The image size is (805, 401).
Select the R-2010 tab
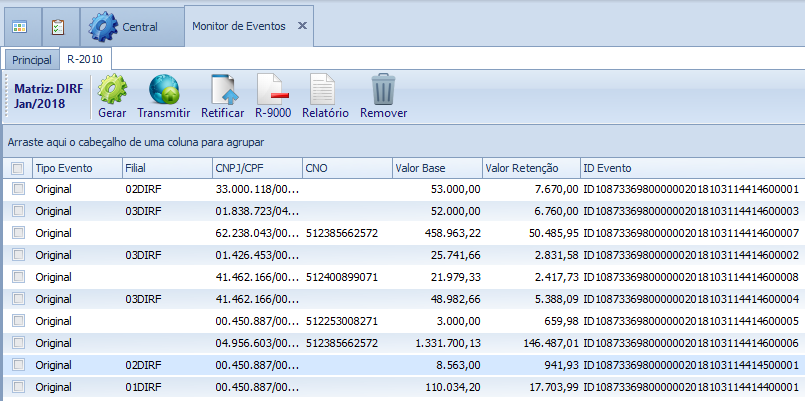85,60
